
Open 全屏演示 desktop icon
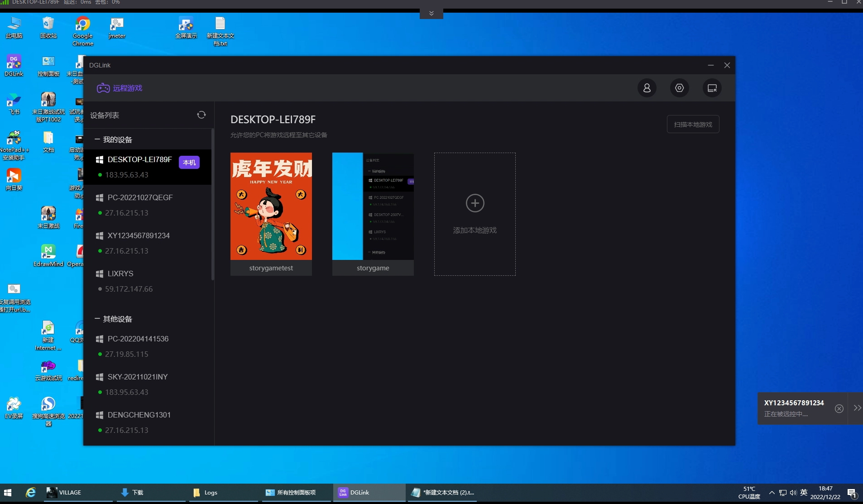tap(186, 28)
